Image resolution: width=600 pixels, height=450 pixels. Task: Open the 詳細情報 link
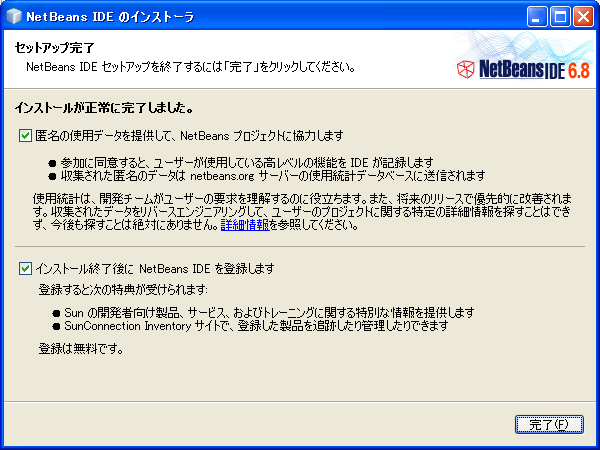(x=245, y=225)
